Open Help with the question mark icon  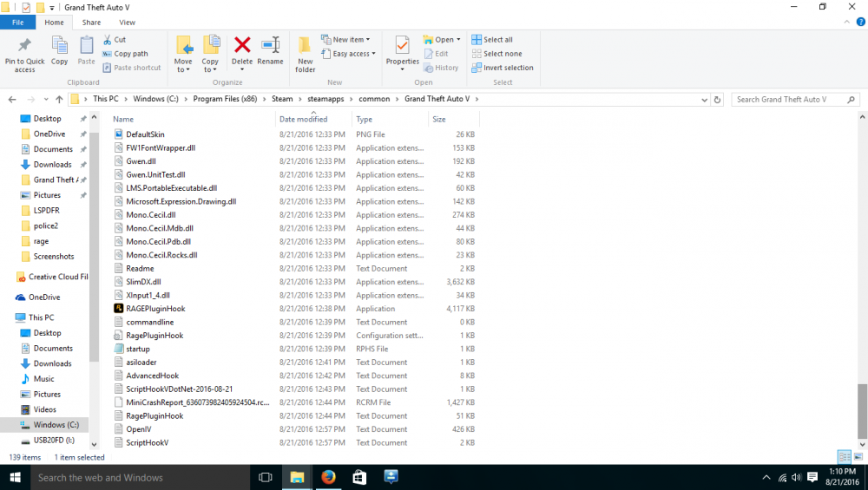tap(861, 23)
